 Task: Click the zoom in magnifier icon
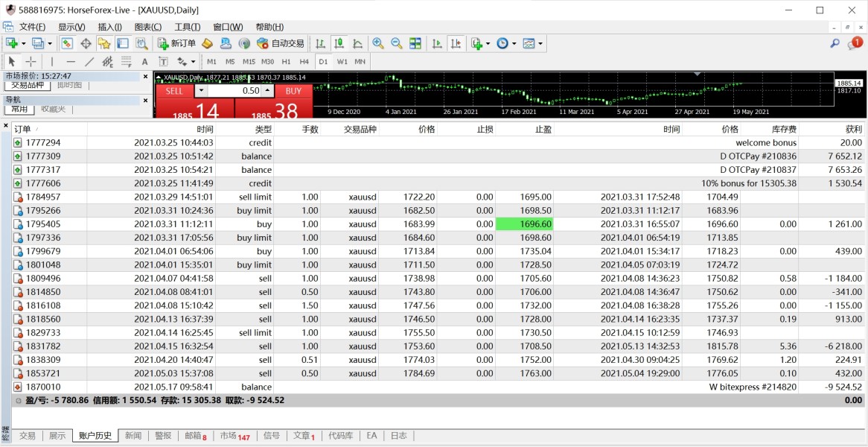[378, 44]
